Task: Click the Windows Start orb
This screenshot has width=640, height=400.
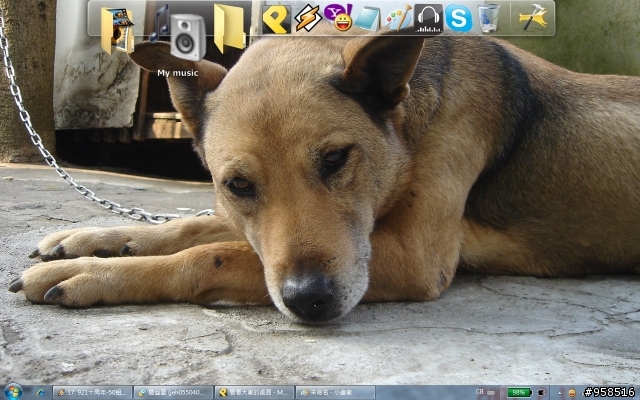Action: [13, 392]
